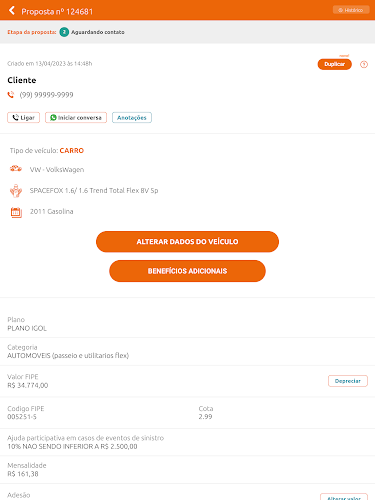Click the Depreciar button for Valor FIPE

(x=348, y=381)
